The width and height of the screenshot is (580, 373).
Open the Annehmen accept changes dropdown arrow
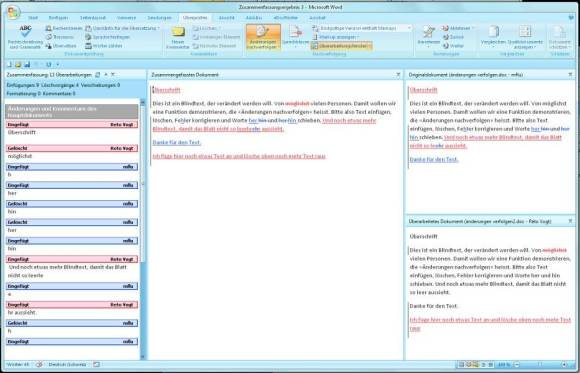click(428, 47)
